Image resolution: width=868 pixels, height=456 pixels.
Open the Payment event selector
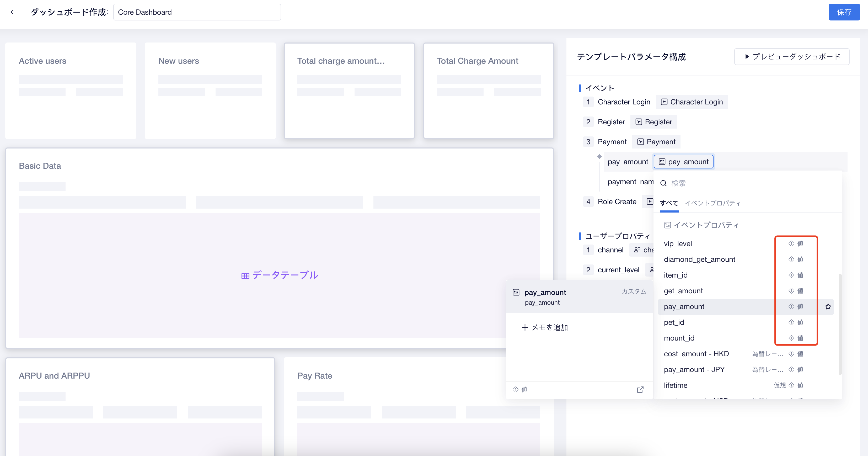[x=656, y=142]
